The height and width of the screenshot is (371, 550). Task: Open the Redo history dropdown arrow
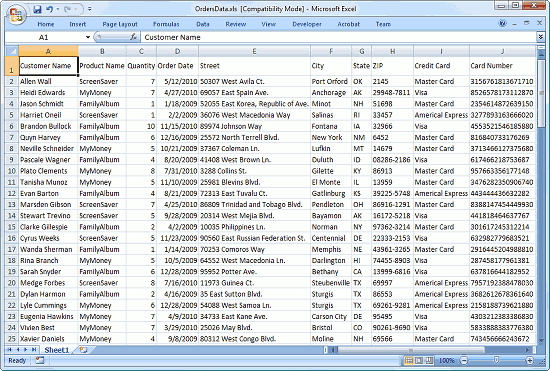click(76, 9)
